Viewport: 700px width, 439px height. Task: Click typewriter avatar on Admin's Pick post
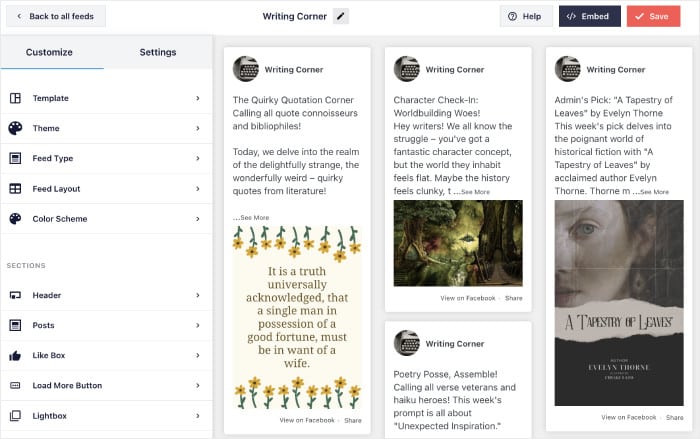[x=568, y=69]
